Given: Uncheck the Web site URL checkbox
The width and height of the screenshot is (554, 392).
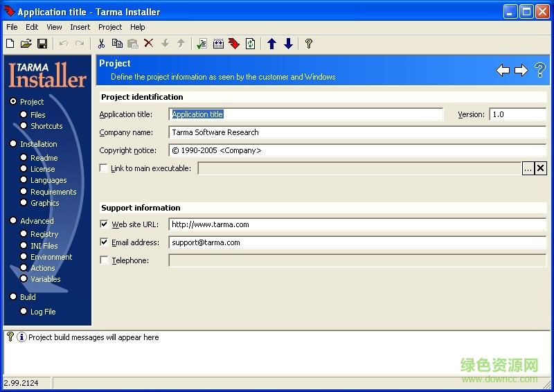Looking at the screenshot, I should [104, 224].
